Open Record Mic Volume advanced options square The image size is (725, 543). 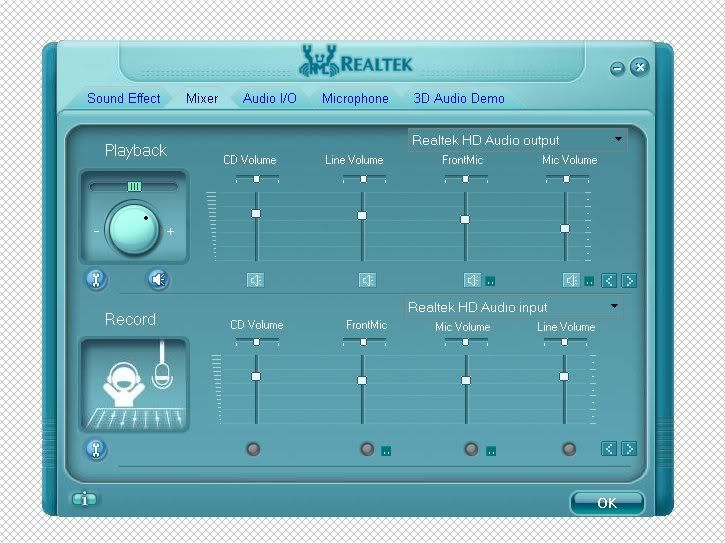pos(491,450)
